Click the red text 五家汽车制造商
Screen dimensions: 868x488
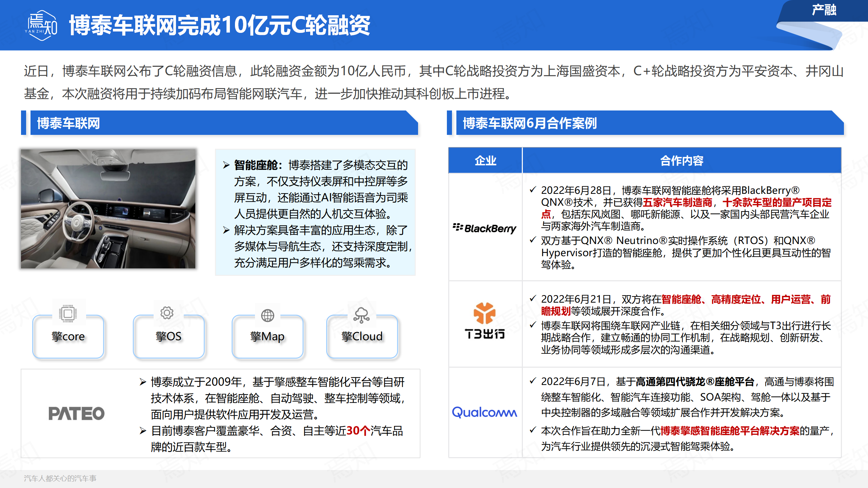point(677,202)
